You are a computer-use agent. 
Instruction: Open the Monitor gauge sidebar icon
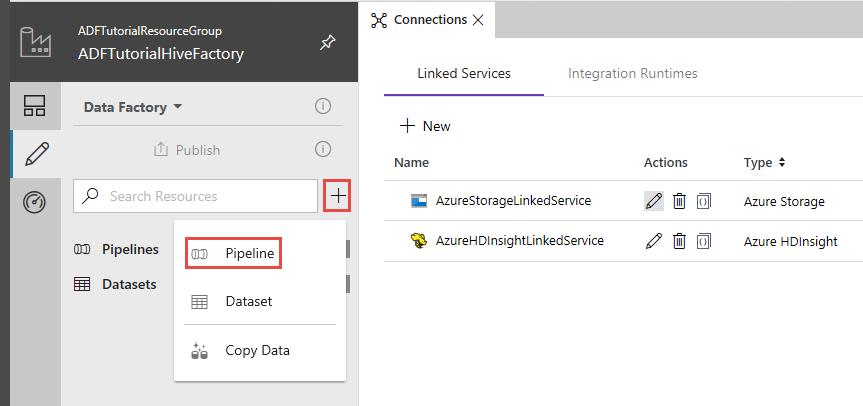click(34, 202)
